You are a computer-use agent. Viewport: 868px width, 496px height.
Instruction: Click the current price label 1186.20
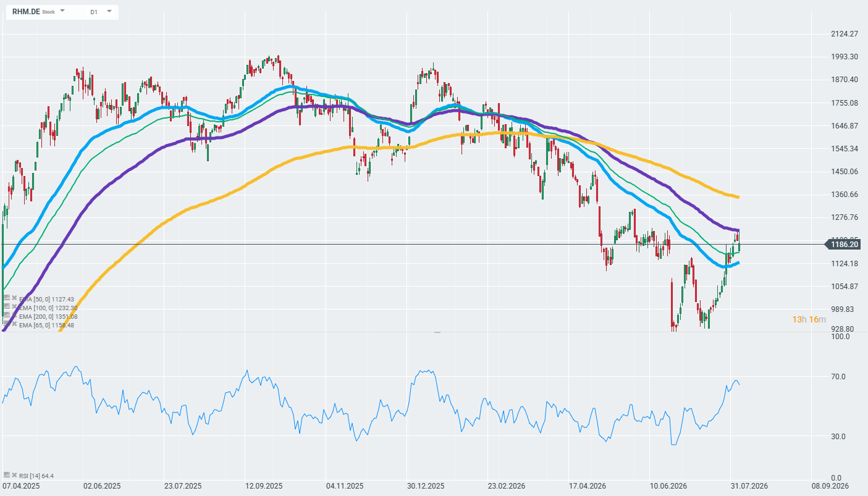(845, 245)
